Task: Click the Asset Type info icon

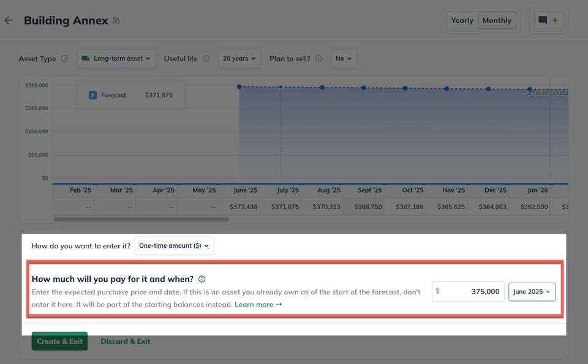Action: coord(64,59)
